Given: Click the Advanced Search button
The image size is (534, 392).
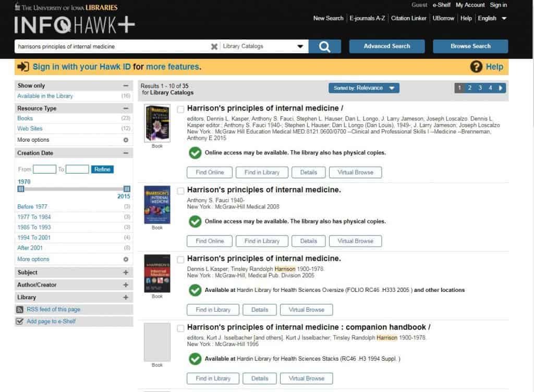Looking at the screenshot, I should coord(387,46).
